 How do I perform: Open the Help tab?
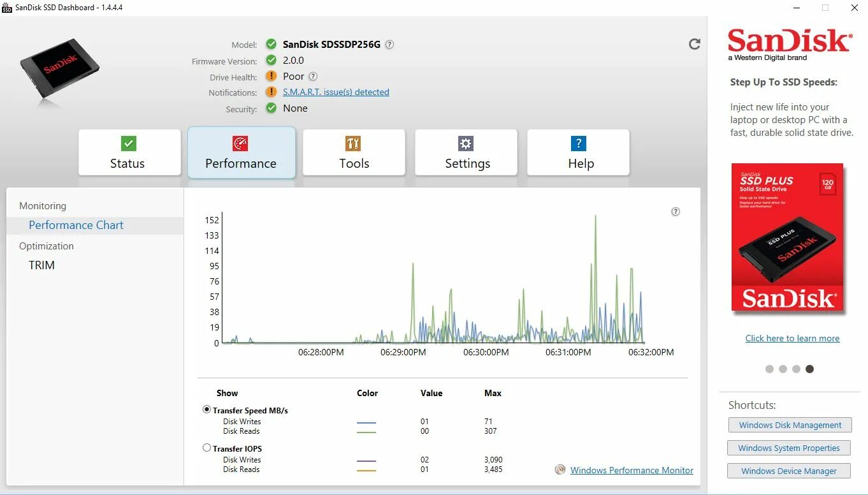(578, 152)
